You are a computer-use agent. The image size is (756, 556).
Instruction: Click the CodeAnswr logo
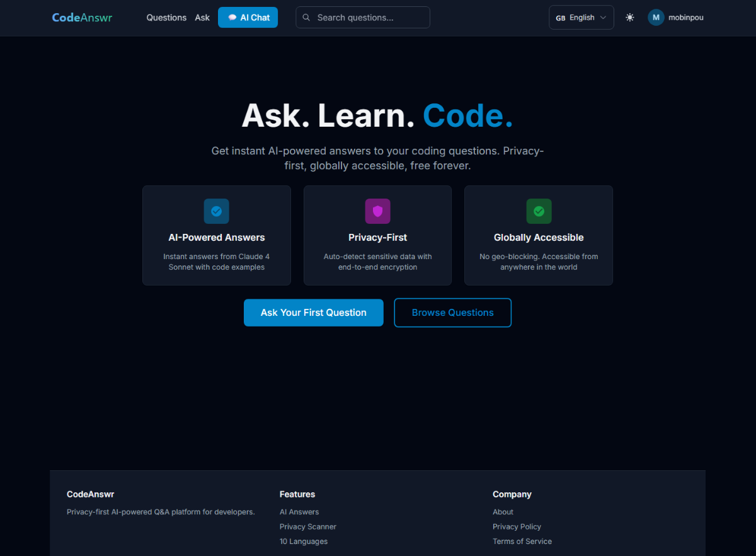coord(82,17)
